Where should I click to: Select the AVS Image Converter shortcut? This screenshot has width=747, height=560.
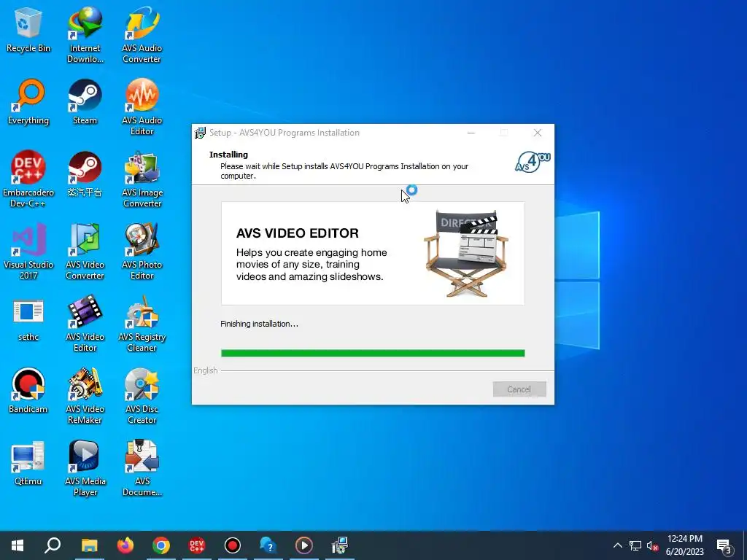[x=142, y=179]
